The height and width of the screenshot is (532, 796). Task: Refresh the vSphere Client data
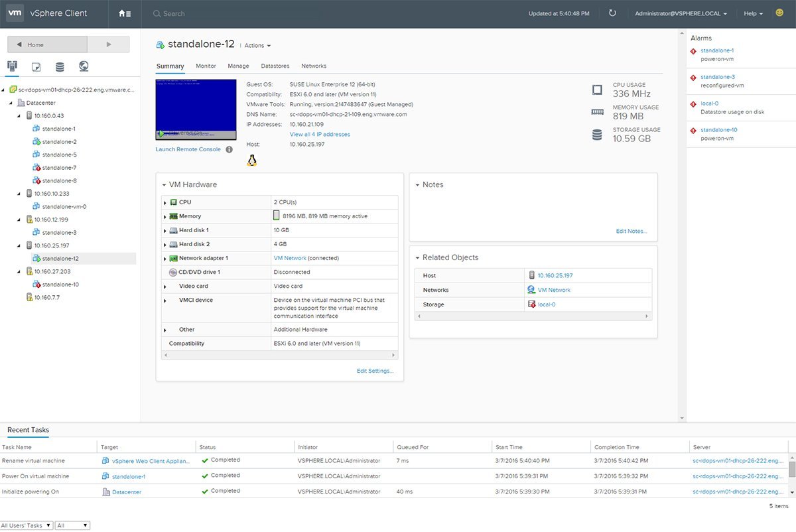pyautogui.click(x=612, y=13)
